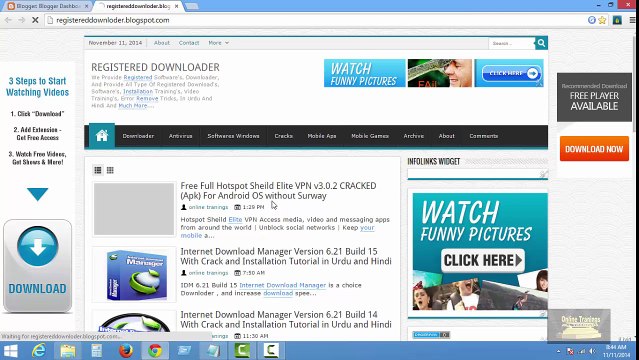
Task: Click the blog search input field
Action: [511, 43]
